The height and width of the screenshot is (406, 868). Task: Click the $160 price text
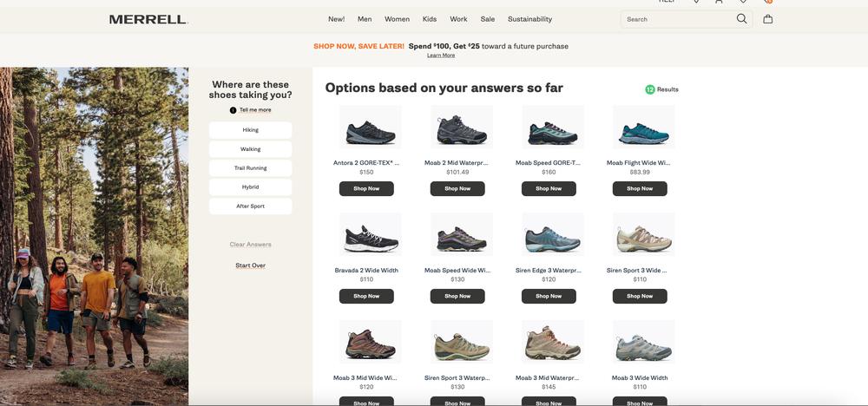click(549, 172)
